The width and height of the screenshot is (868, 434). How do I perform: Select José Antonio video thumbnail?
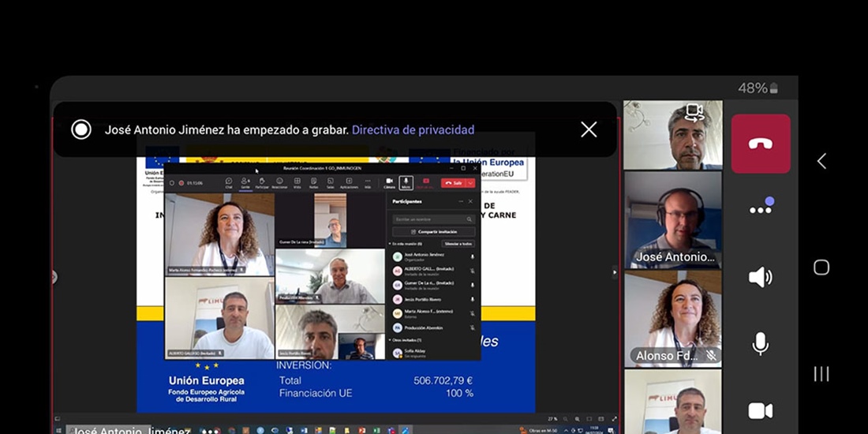point(673,220)
